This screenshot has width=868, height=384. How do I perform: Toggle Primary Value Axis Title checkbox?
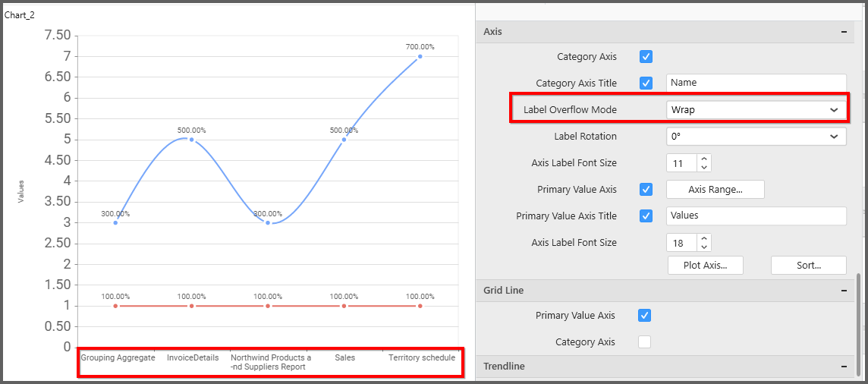646,216
